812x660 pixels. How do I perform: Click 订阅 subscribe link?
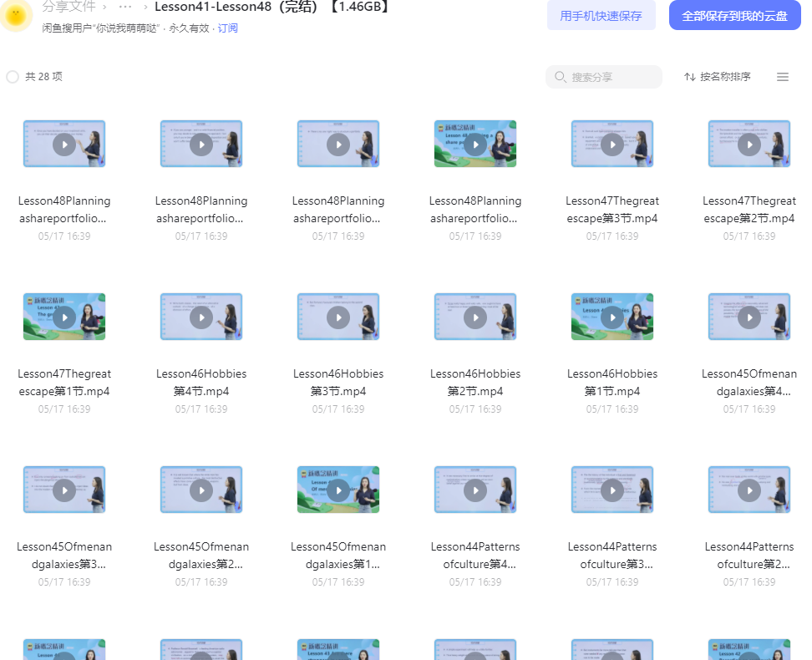point(227,28)
